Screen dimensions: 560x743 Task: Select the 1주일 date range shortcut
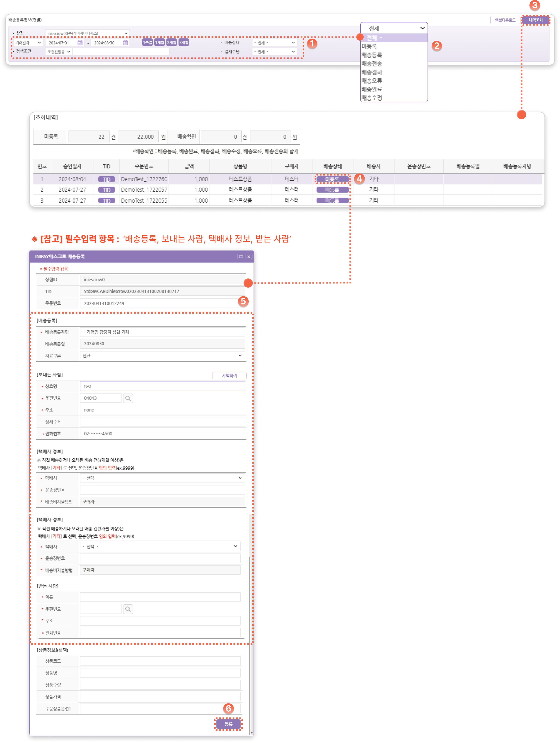pos(147,42)
